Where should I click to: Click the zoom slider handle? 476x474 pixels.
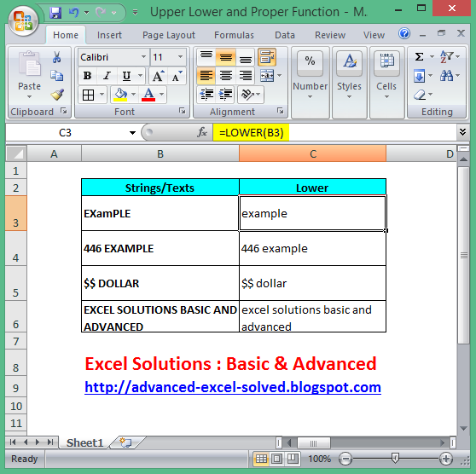tap(395, 458)
